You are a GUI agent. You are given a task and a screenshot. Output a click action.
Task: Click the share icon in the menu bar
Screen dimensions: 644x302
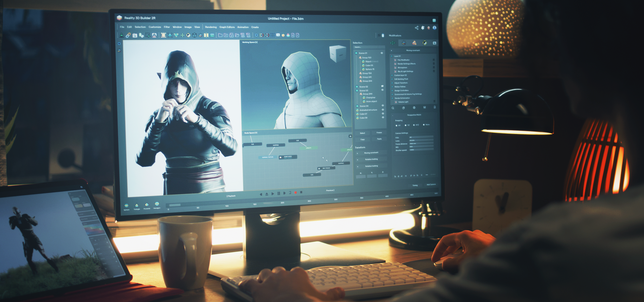[416, 28]
